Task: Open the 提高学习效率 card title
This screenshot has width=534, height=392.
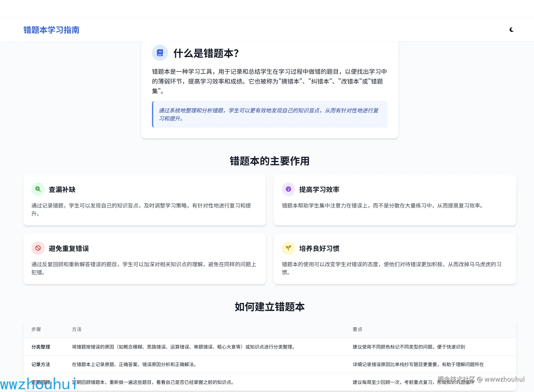Action: [x=319, y=189]
